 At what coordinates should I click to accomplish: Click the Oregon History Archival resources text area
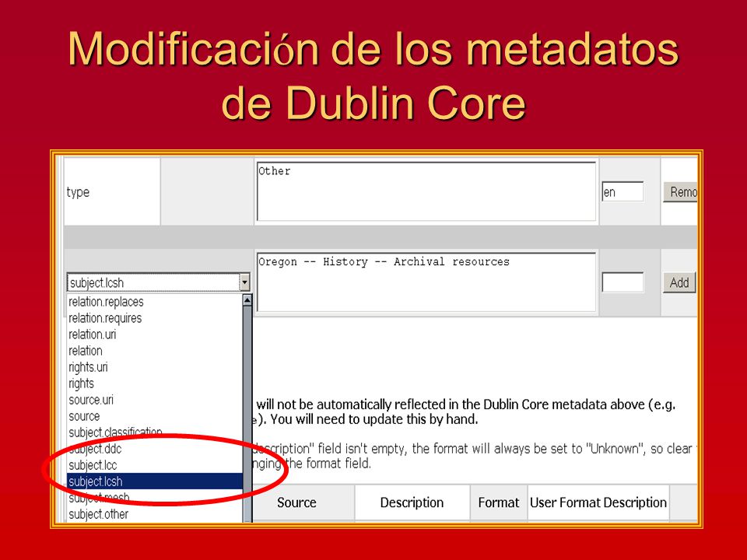(x=426, y=282)
